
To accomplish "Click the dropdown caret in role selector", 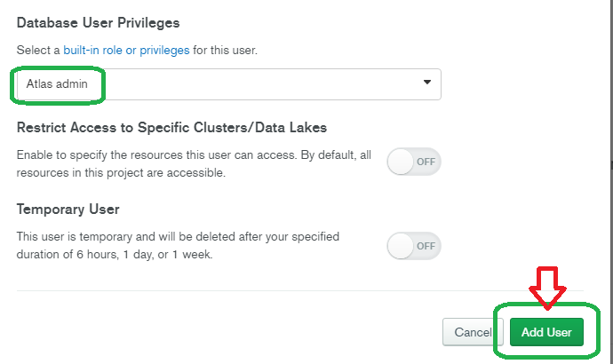I will tap(427, 83).
